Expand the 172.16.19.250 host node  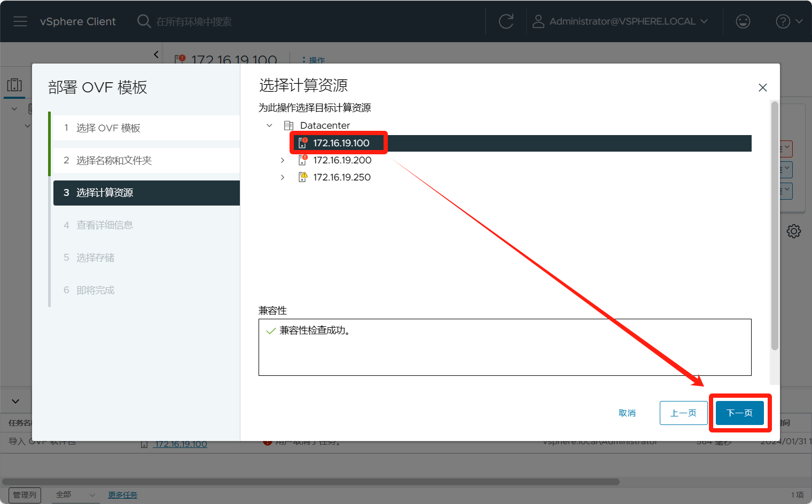pyautogui.click(x=283, y=177)
